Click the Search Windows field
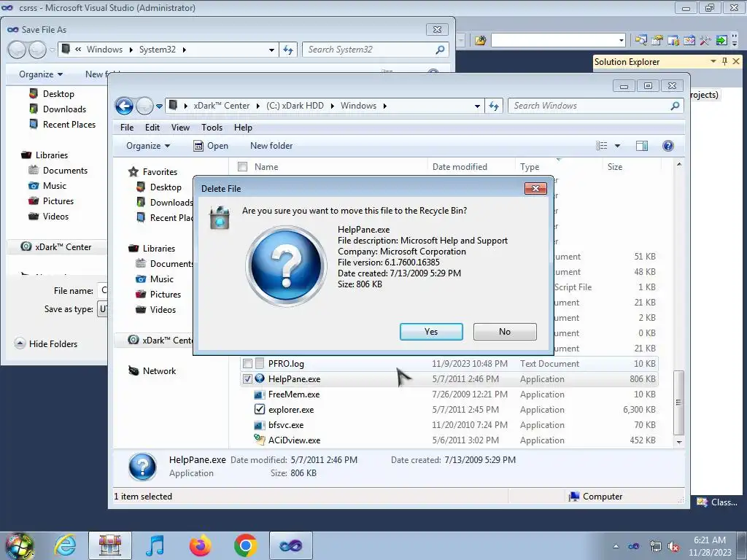747x560 pixels. tap(595, 106)
